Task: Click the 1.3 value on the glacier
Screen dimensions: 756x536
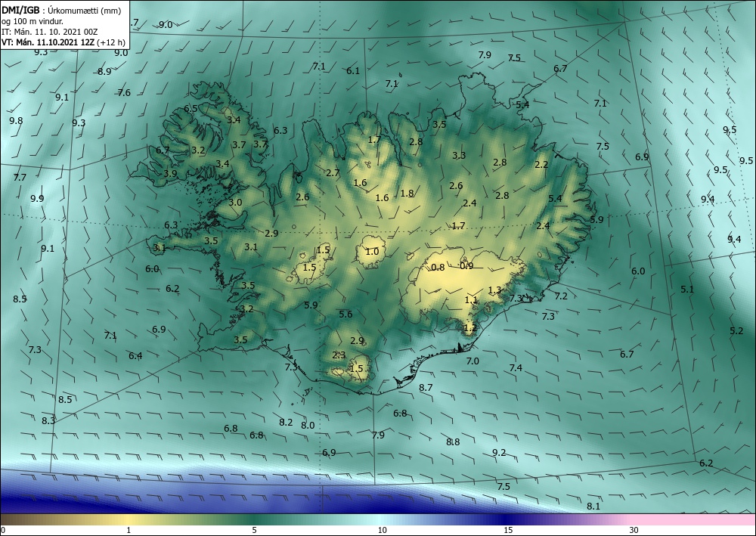Action: point(494,290)
